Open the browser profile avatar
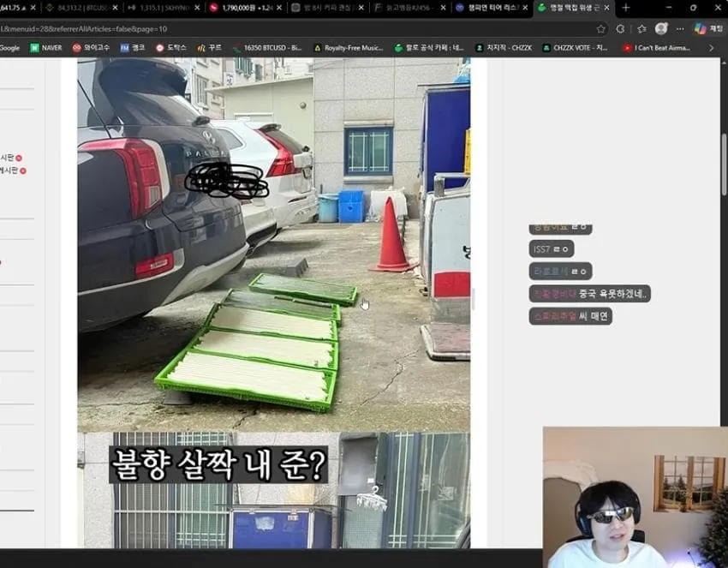728x568 pixels. click(661, 29)
